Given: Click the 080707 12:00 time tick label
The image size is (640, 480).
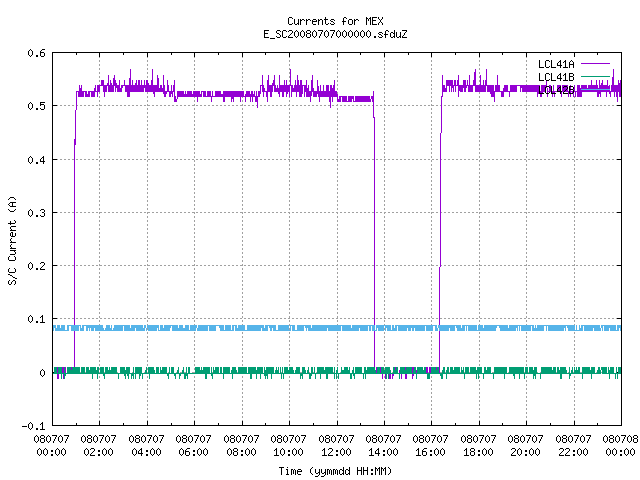Looking at the screenshot, I should click(x=336, y=445).
